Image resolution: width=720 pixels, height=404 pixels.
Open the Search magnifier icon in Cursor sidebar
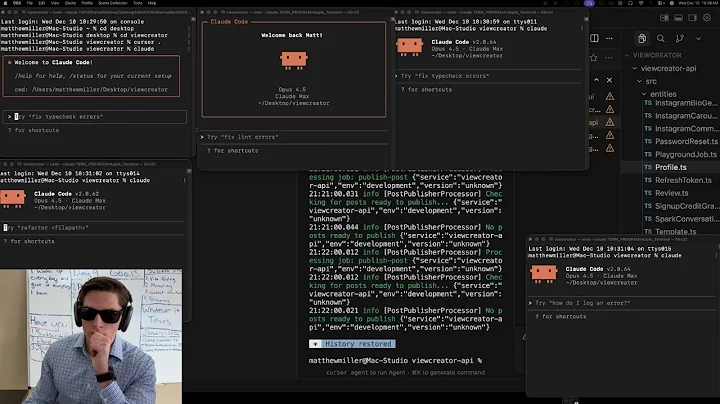pyautogui.click(x=661, y=39)
